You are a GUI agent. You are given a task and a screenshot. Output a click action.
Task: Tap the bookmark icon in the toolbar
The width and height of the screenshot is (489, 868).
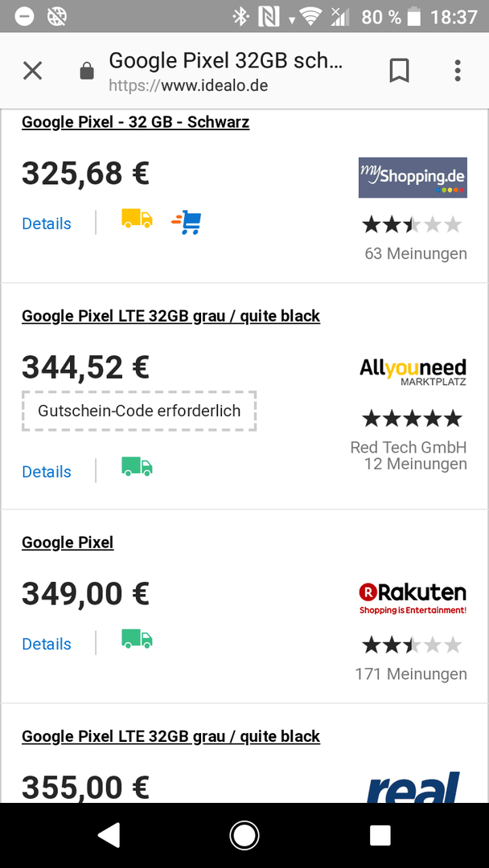click(x=399, y=71)
